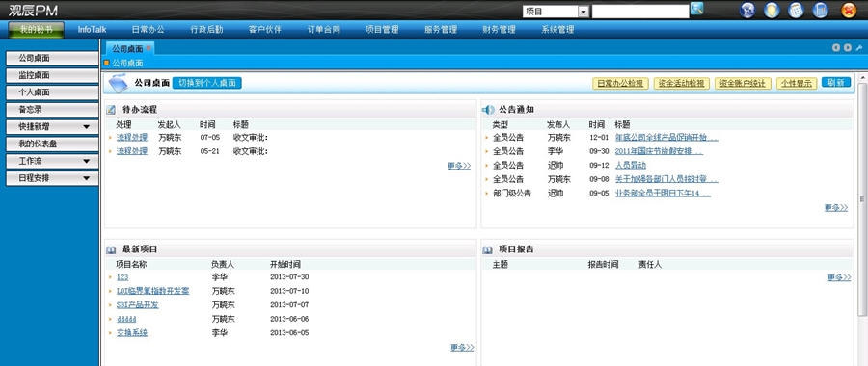868x366 pixels.
Task: Open the 部门级公告 announcement dated 09-05
Action: tap(663, 194)
